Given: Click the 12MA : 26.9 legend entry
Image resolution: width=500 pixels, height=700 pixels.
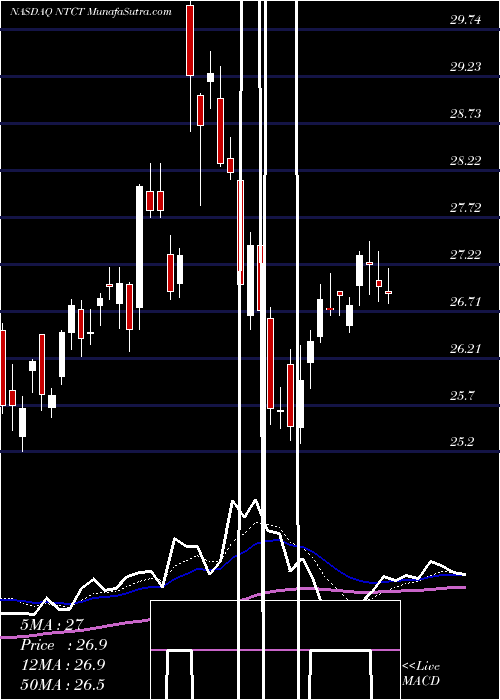Looking at the screenshot, I should tap(62, 665).
